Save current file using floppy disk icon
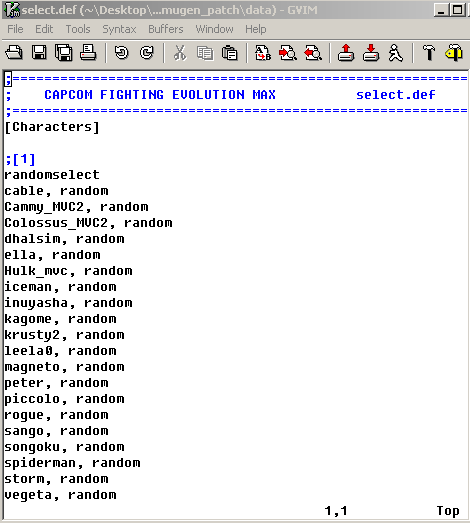470x523 pixels. 39,53
